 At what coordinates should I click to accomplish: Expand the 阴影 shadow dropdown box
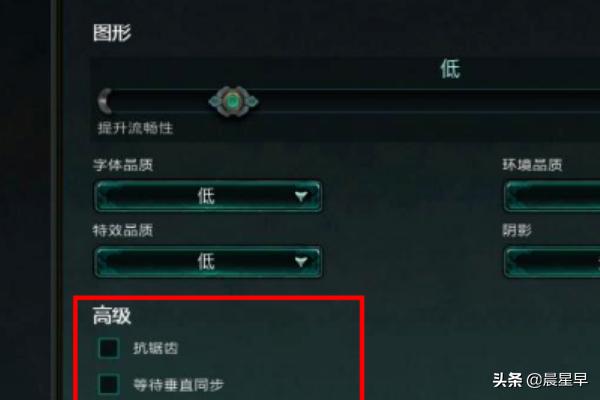pos(552,262)
